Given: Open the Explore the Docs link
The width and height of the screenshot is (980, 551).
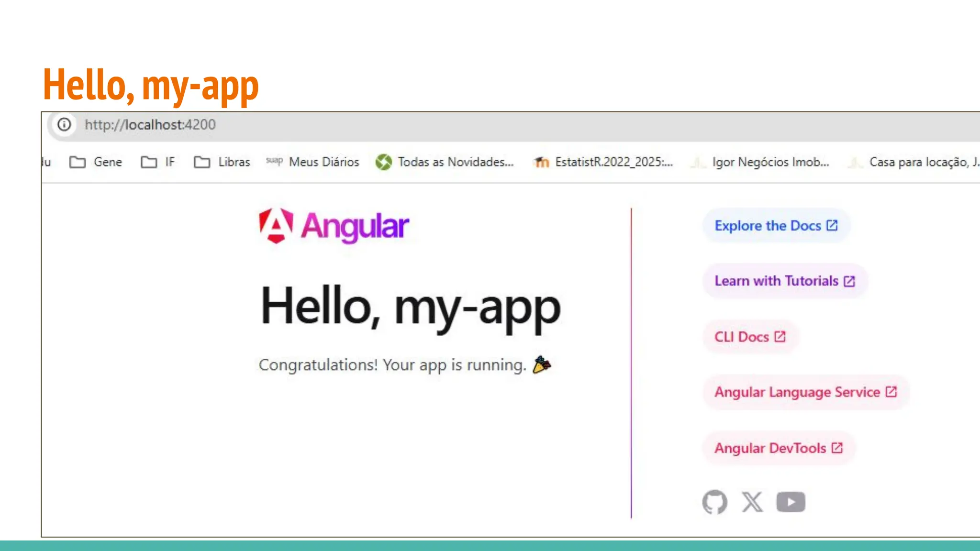Looking at the screenshot, I should click(776, 226).
